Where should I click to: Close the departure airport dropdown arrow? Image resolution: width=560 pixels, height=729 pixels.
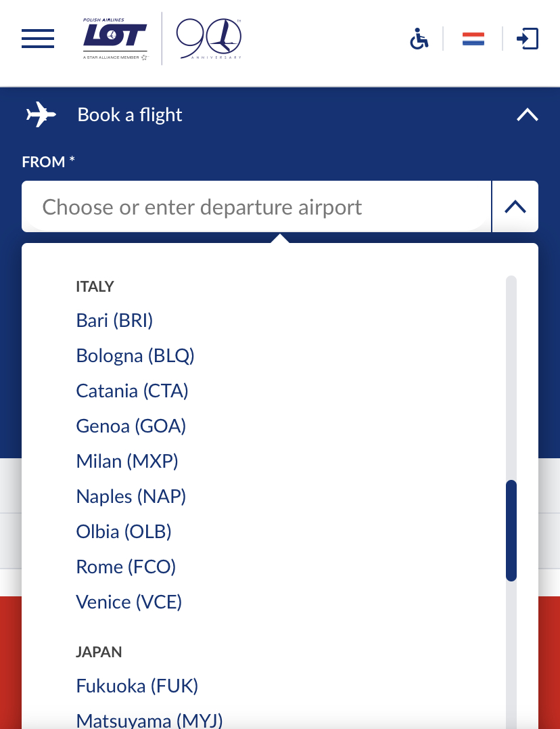point(515,206)
